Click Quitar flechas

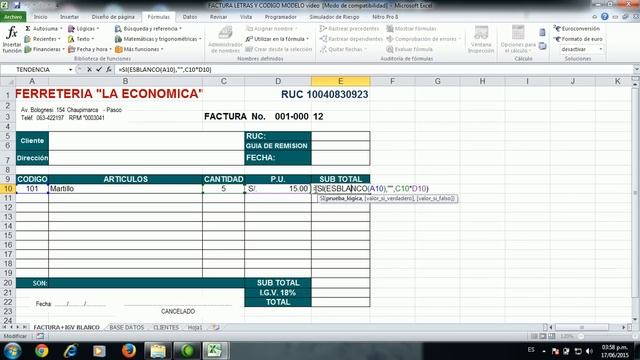click(343, 49)
